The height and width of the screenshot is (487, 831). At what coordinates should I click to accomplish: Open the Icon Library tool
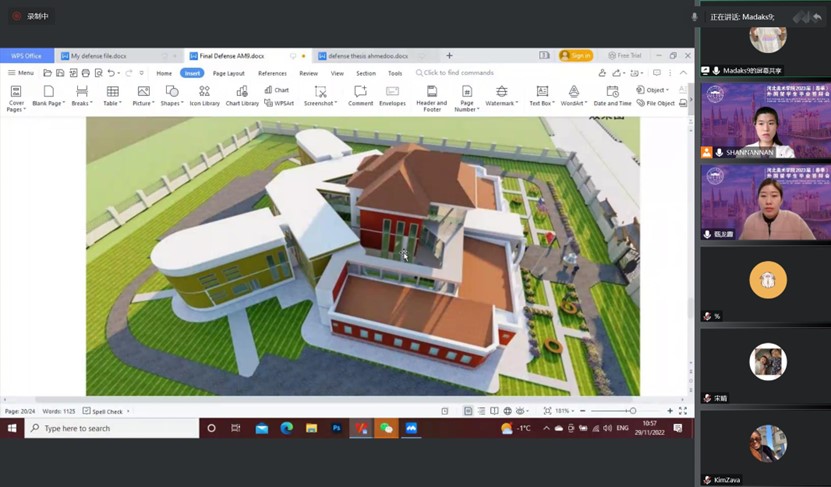(x=204, y=95)
